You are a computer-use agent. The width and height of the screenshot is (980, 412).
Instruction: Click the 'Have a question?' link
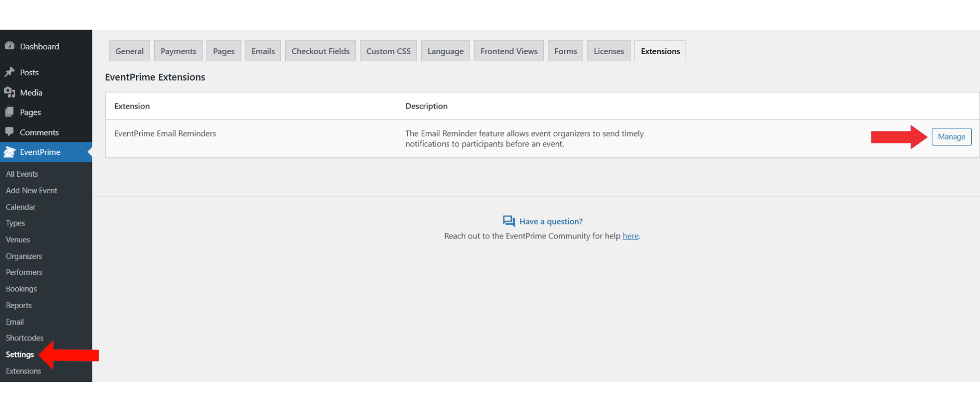point(551,221)
